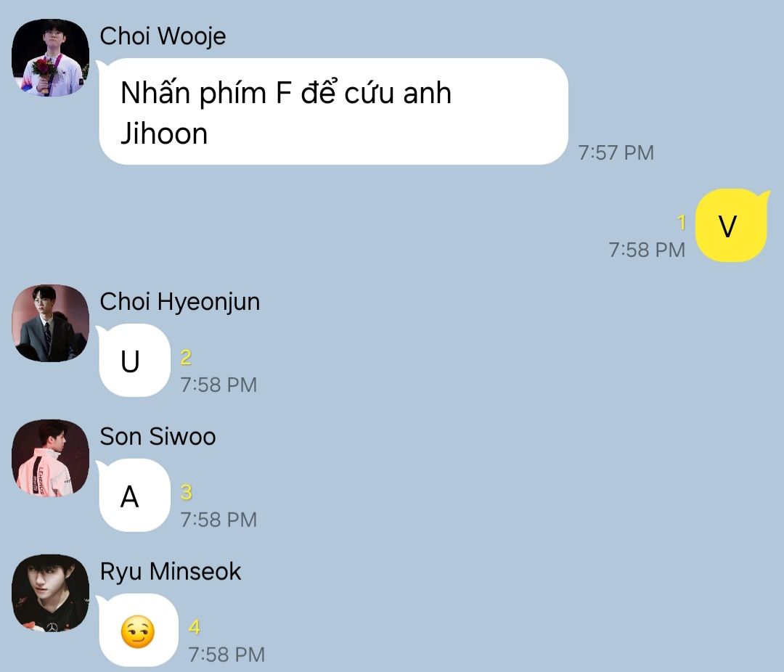Open Son Siwoo's profile picture
The height and width of the screenshot is (672, 784).
pos(51,458)
